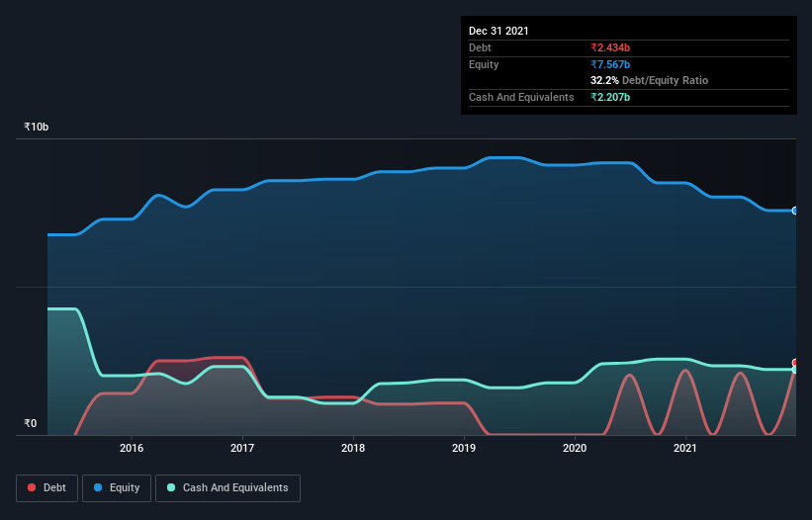The width and height of the screenshot is (812, 520).
Task: Click the Dec 31 2021 tooltip date
Action: tap(498, 31)
